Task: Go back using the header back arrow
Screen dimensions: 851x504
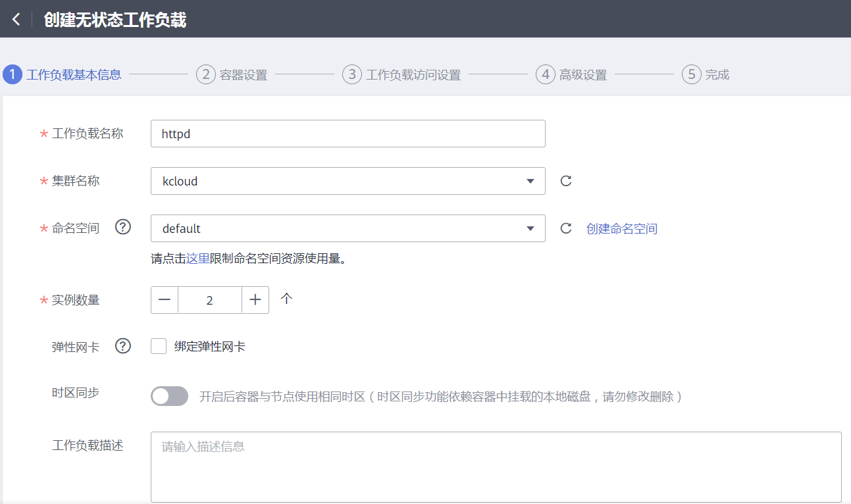Action: click(16, 20)
